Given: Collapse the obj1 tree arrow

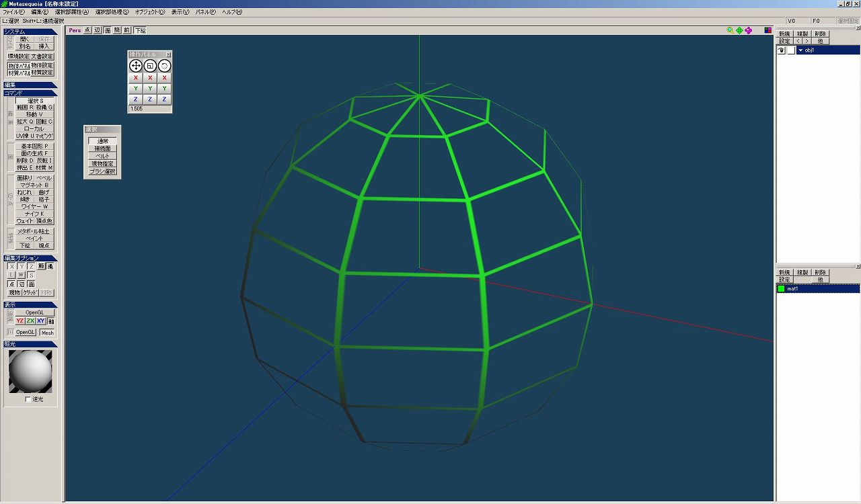Looking at the screenshot, I should 800,50.
